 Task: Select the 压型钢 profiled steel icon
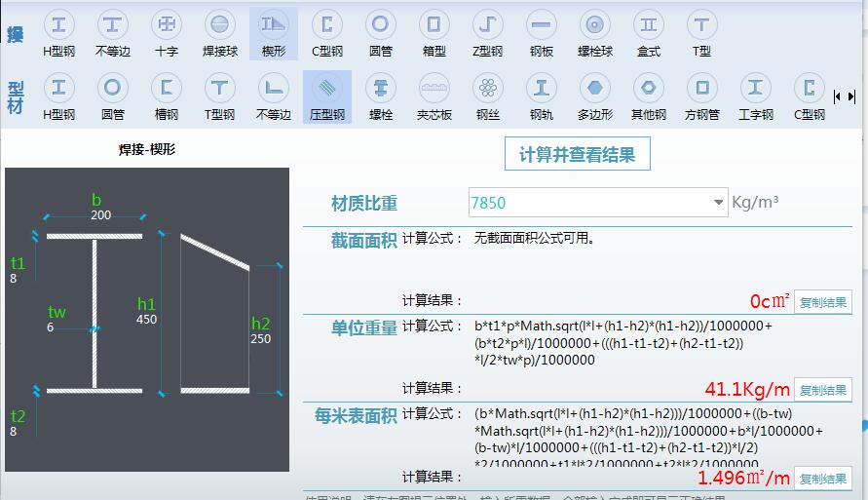[327, 96]
